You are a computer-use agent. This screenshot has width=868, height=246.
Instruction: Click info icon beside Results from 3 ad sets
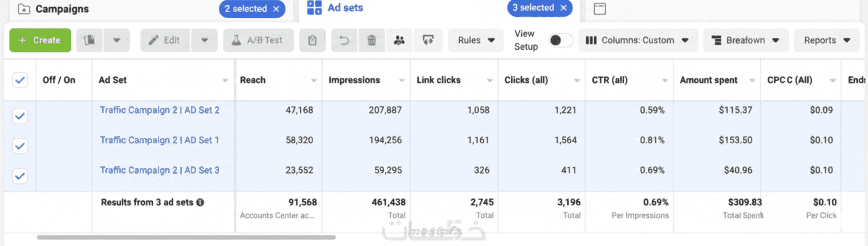pyautogui.click(x=200, y=202)
